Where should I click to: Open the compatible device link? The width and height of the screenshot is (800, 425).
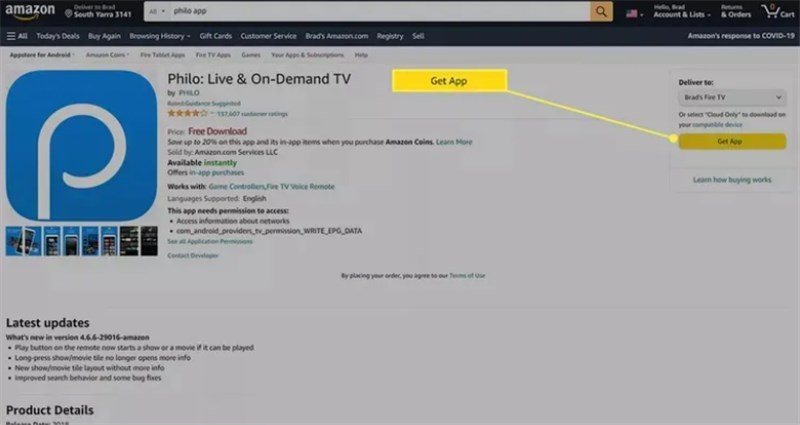pyautogui.click(x=717, y=124)
